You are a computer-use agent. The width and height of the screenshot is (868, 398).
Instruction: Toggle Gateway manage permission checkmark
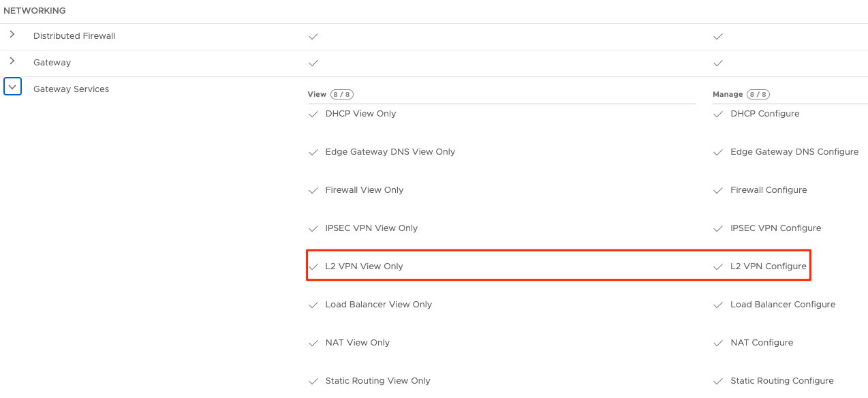pos(718,63)
